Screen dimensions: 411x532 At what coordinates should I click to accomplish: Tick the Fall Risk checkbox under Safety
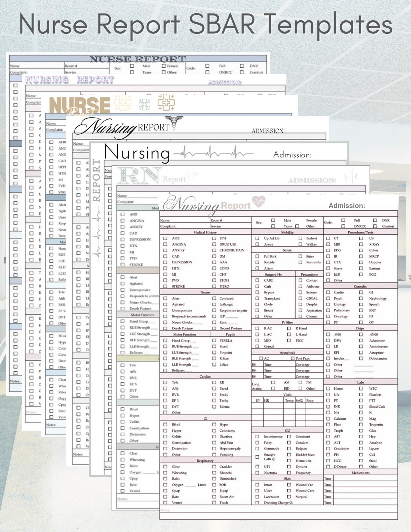point(257,256)
